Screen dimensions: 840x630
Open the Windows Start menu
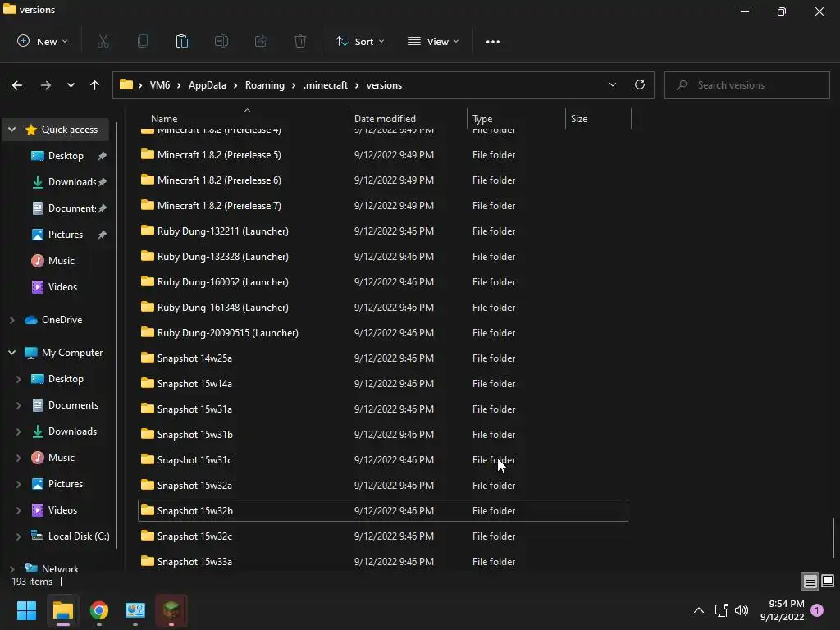pyautogui.click(x=26, y=610)
